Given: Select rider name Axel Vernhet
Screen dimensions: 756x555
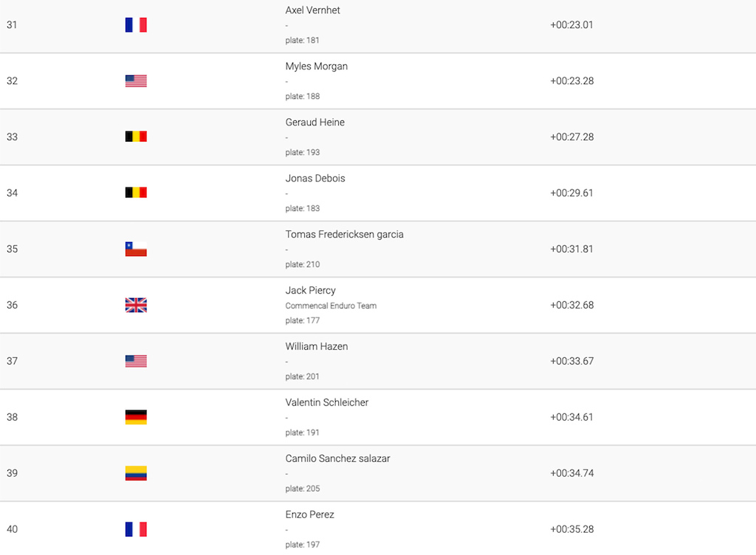Looking at the screenshot, I should coord(312,10).
